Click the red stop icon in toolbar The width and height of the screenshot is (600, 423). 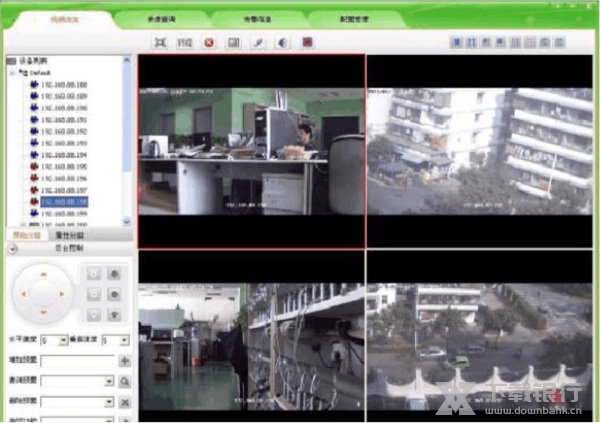click(209, 43)
